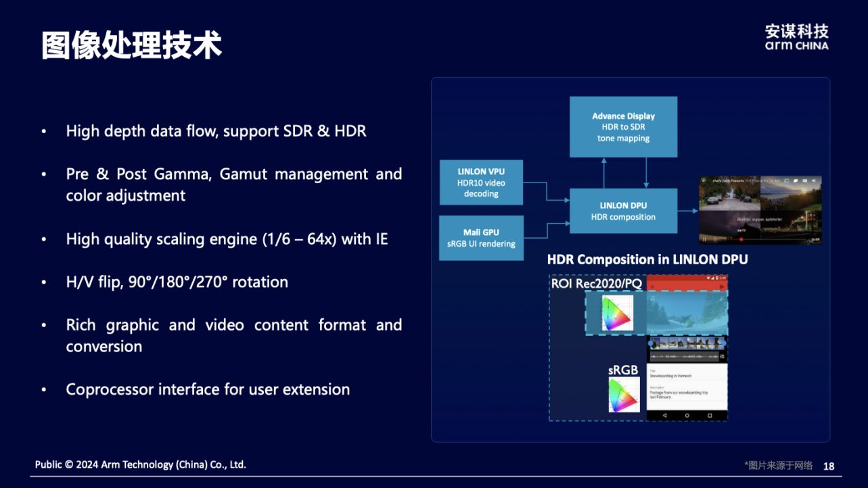Click the slide title 图像处理技术
The image size is (868, 488).
click(132, 45)
